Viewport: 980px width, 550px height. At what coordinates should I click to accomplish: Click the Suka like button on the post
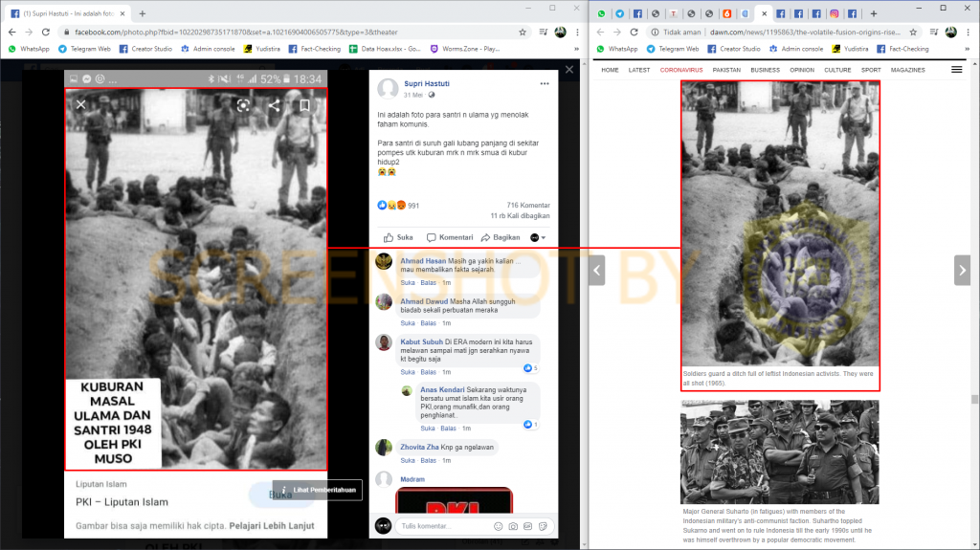pos(398,237)
